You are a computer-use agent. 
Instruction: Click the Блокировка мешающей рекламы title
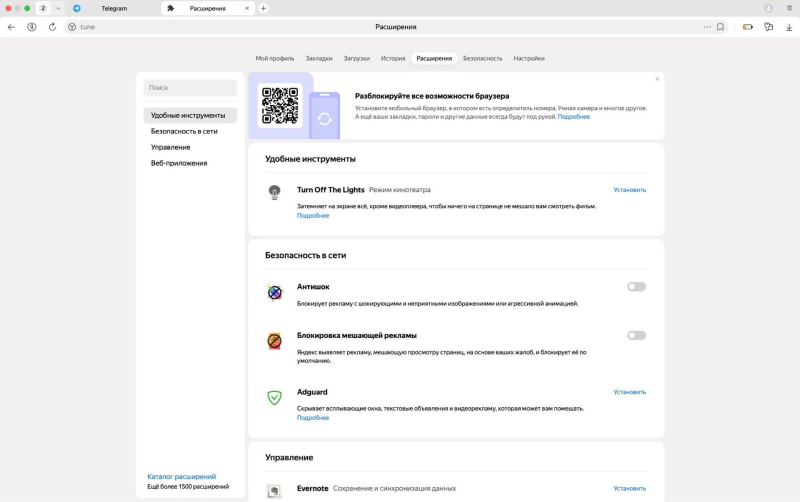coord(357,335)
